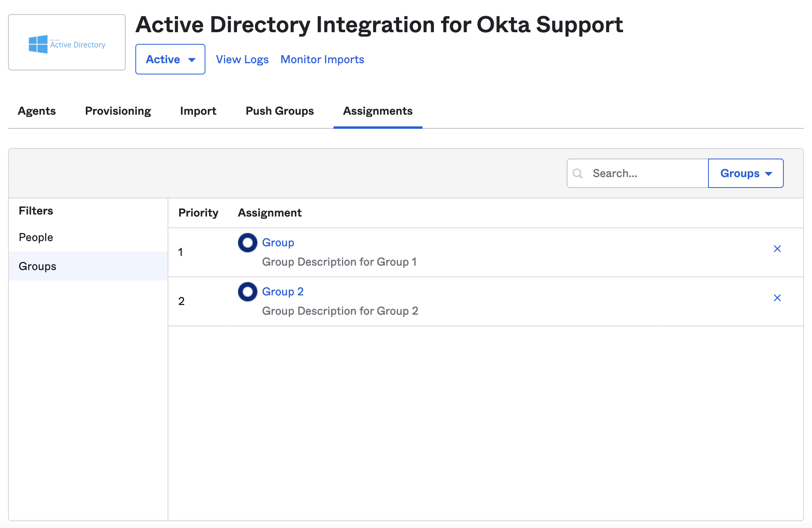Viewport: 812px width, 528px height.
Task: Open the Provisioning tab
Action: pyautogui.click(x=118, y=111)
